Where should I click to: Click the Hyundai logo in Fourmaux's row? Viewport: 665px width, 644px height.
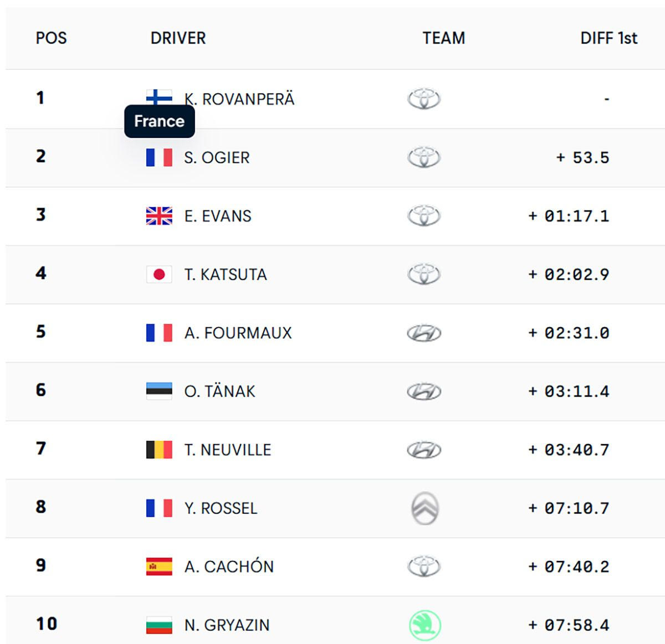click(x=424, y=333)
